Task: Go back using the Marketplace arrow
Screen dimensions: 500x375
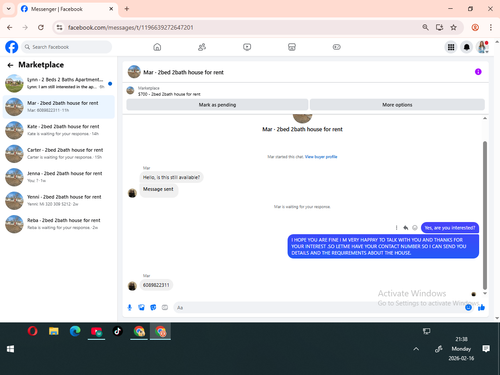Action: [10, 65]
